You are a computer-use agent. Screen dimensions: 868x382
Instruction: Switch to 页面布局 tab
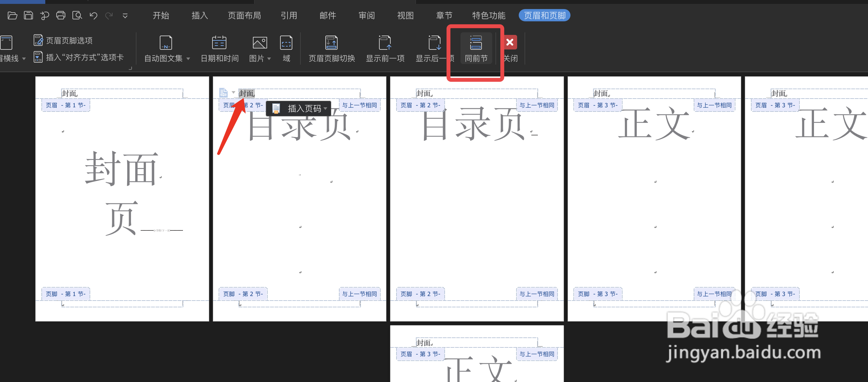[244, 16]
